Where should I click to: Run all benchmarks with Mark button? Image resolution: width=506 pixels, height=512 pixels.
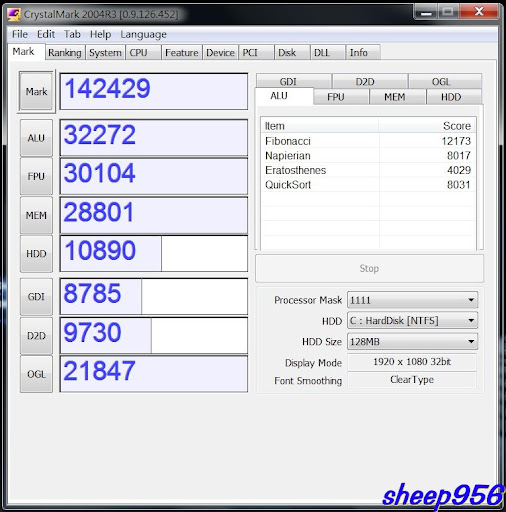point(36,91)
